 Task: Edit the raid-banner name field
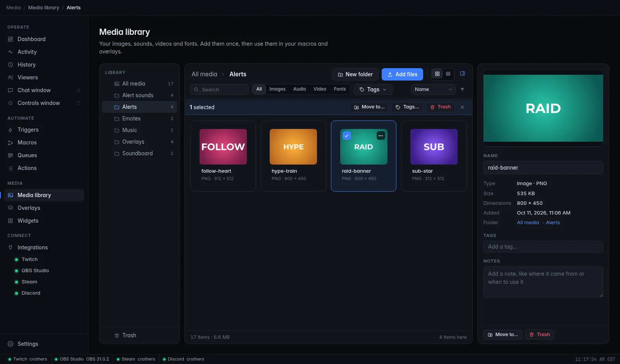click(543, 168)
